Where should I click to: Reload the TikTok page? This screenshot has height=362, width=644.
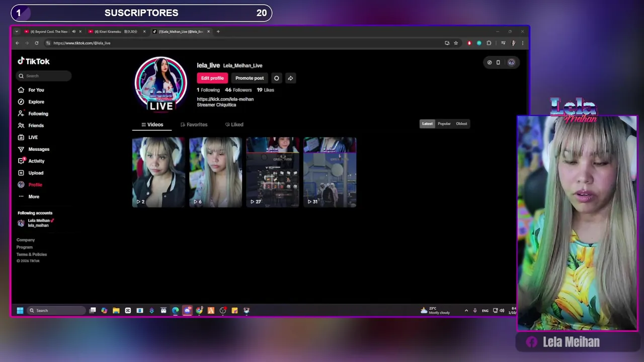point(36,43)
